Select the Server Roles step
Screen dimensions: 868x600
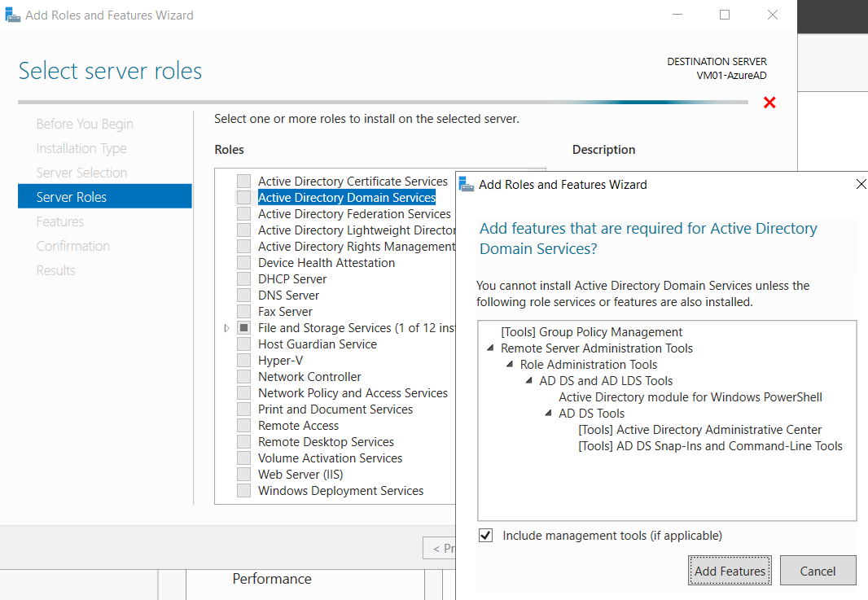tap(104, 196)
